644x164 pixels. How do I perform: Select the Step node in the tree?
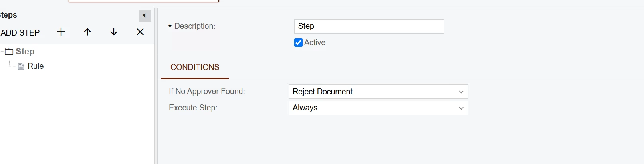pos(25,51)
